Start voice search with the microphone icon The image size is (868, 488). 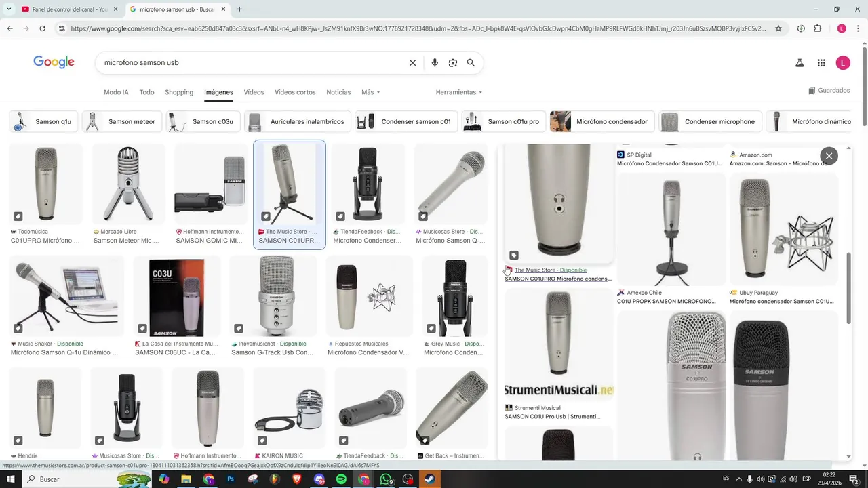pos(435,62)
